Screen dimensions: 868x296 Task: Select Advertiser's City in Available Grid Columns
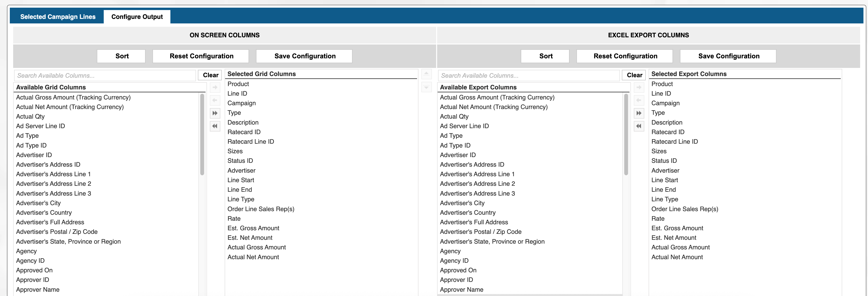tap(38, 203)
